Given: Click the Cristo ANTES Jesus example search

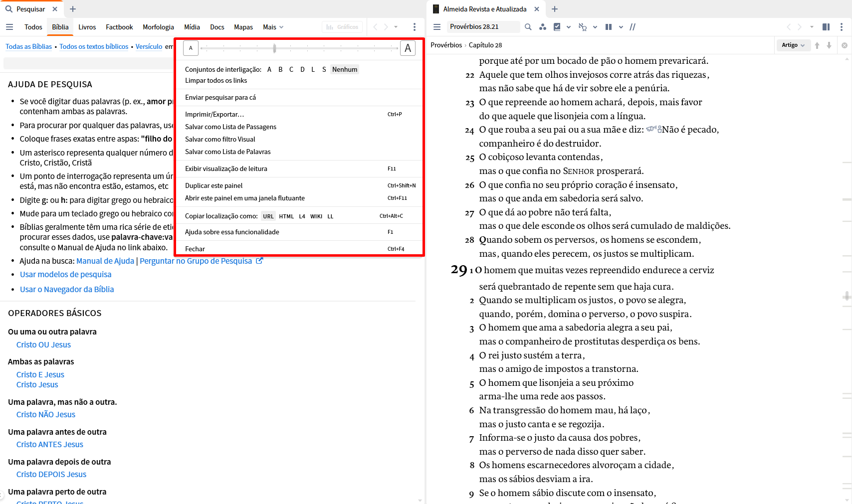Looking at the screenshot, I should (50, 444).
